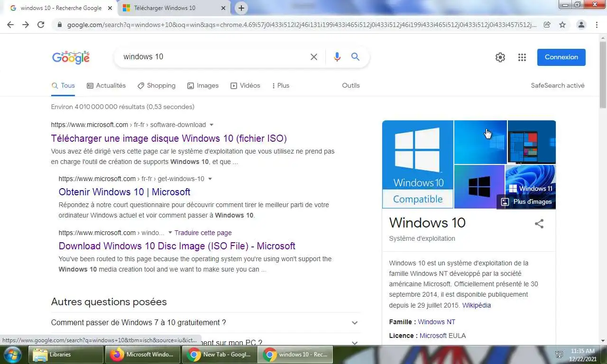Open dropdown arrow beside get-windows-10 URL
The image size is (607, 364).
[210, 179]
